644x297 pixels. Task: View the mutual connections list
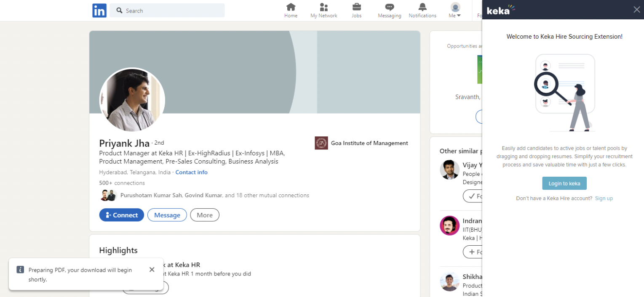point(214,195)
